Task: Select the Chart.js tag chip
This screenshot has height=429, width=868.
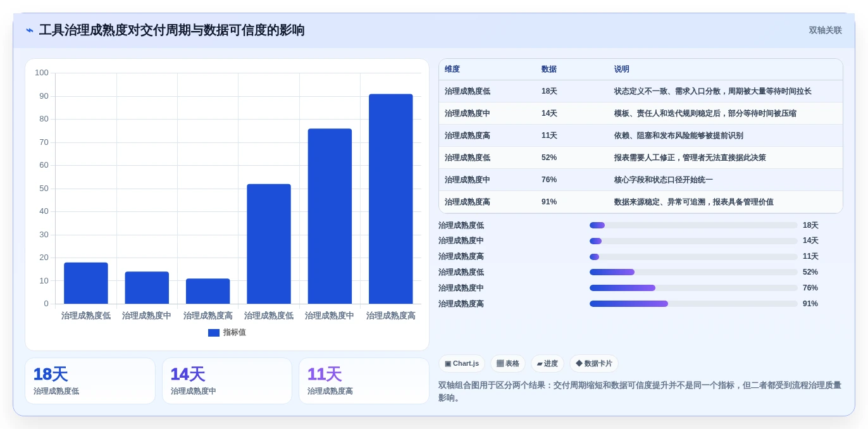Action: click(462, 364)
